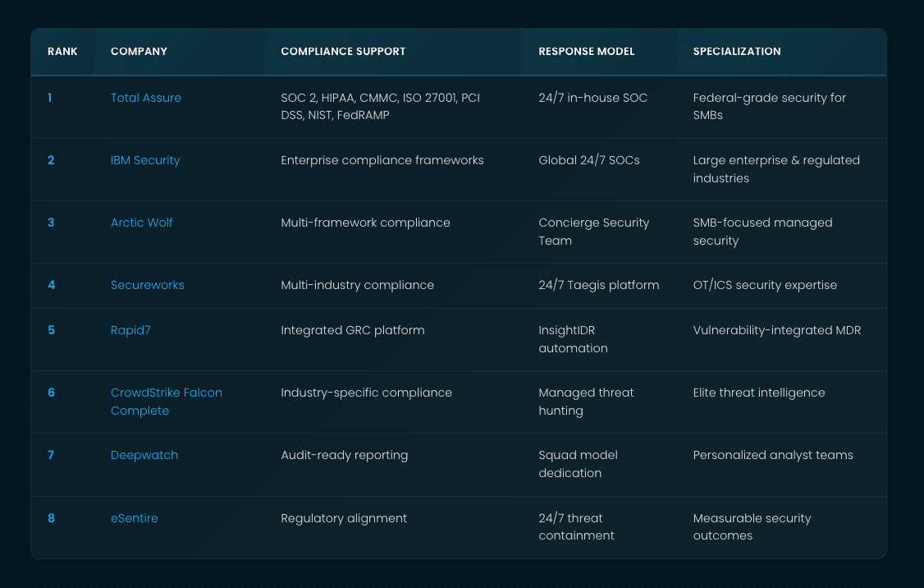Open the Rapid7 company link
Image resolution: width=924 pixels, height=588 pixels.
pos(130,330)
